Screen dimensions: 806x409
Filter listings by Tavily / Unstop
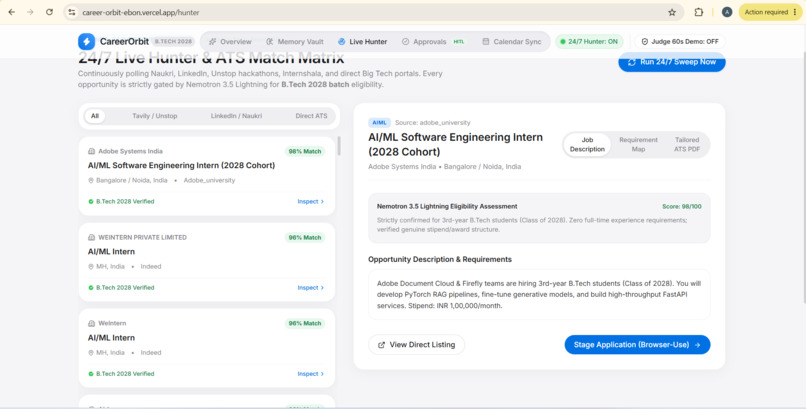point(155,116)
